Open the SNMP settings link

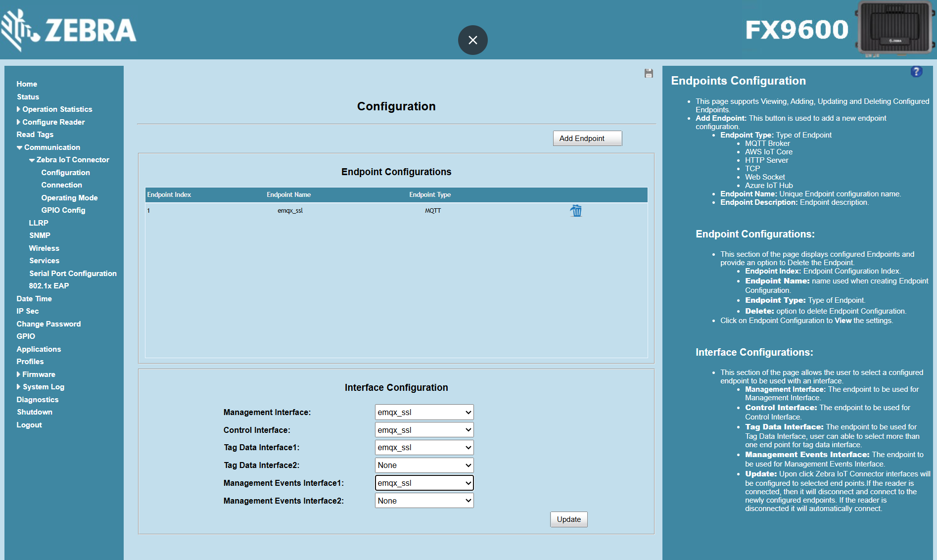click(x=40, y=235)
